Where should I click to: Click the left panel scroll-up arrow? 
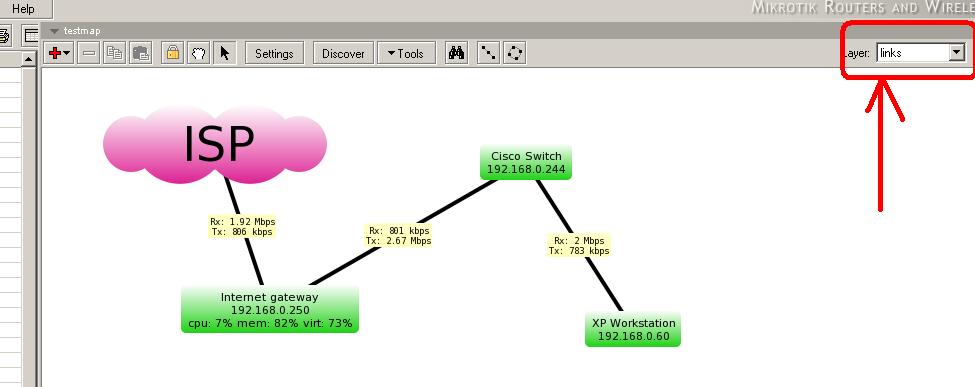pyautogui.click(x=29, y=59)
